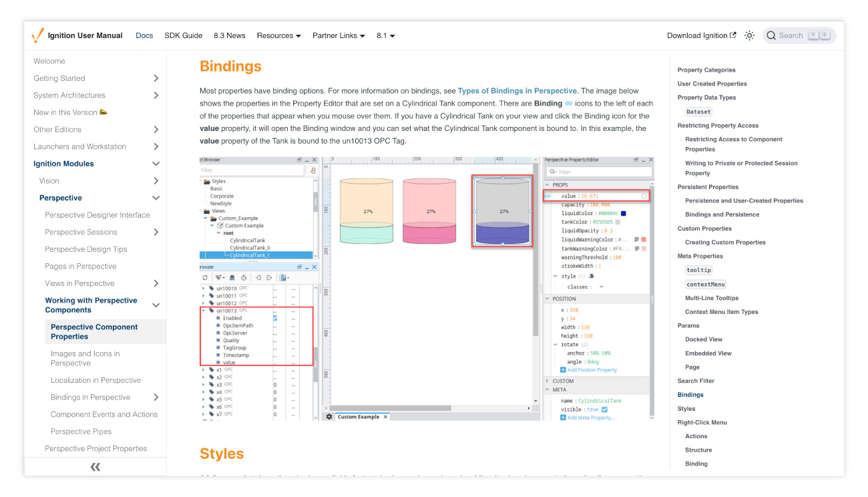
Task: Open Pages in Perspective from the sidebar
Action: (81, 267)
